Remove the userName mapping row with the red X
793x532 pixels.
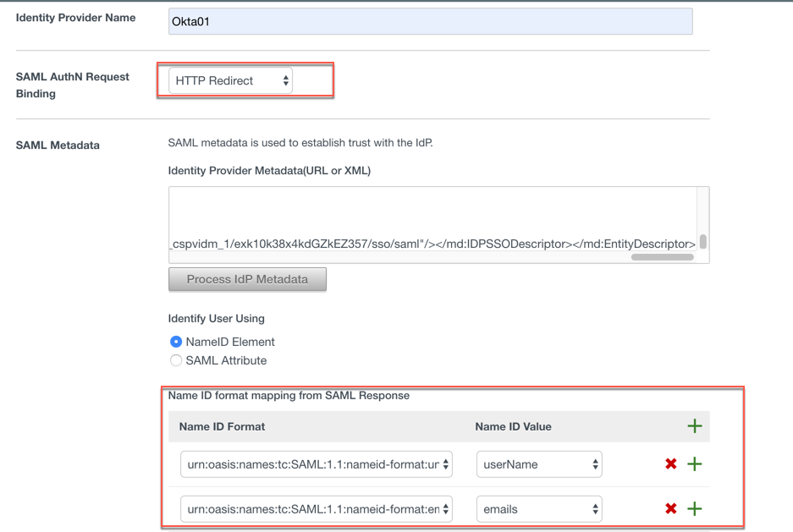[670, 463]
